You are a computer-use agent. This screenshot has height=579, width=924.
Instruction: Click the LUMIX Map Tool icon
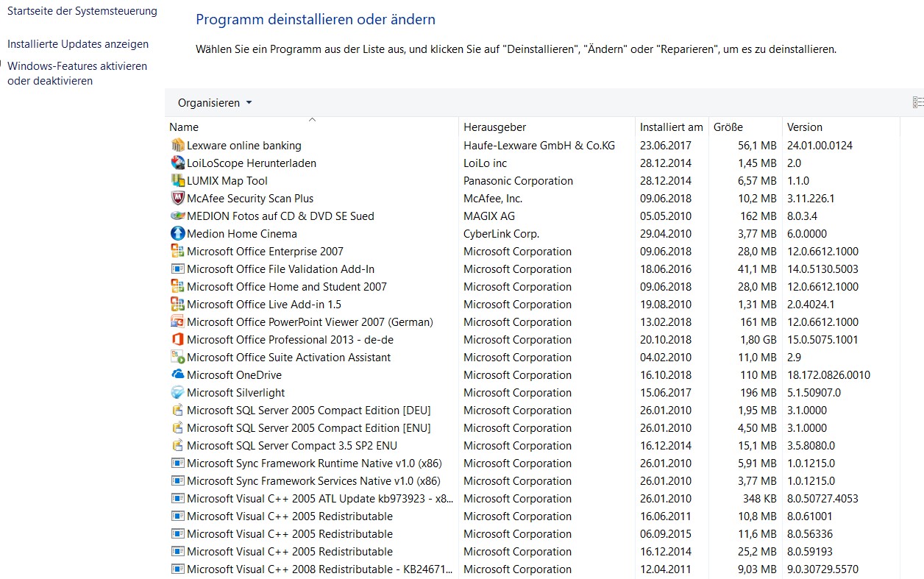click(177, 180)
